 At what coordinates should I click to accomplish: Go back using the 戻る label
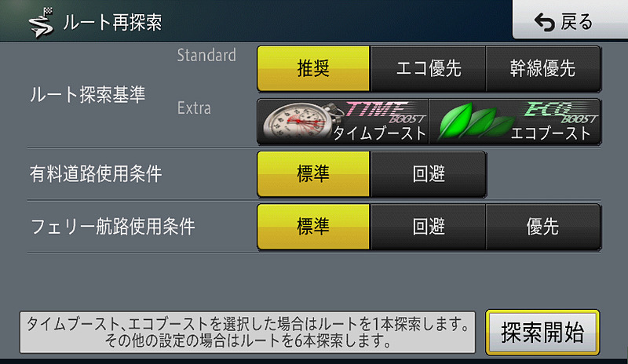tap(576, 22)
